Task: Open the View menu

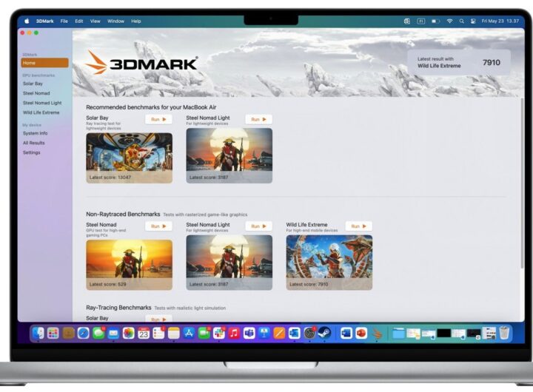Action: [95, 21]
